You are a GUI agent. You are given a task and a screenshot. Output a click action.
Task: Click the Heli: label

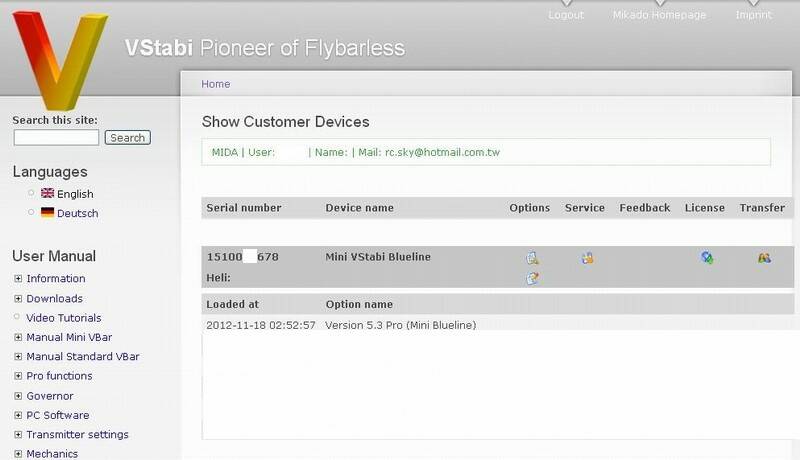(x=218, y=277)
